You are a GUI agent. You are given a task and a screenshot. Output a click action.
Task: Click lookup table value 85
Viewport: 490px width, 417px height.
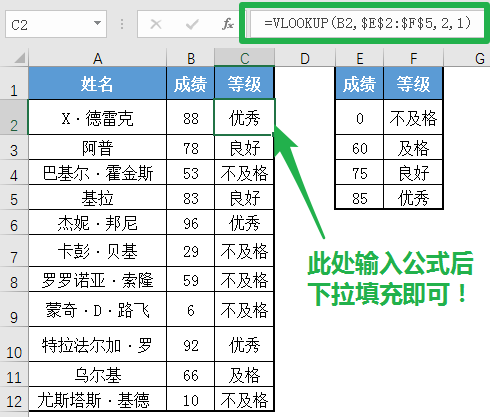pyautogui.click(x=359, y=197)
